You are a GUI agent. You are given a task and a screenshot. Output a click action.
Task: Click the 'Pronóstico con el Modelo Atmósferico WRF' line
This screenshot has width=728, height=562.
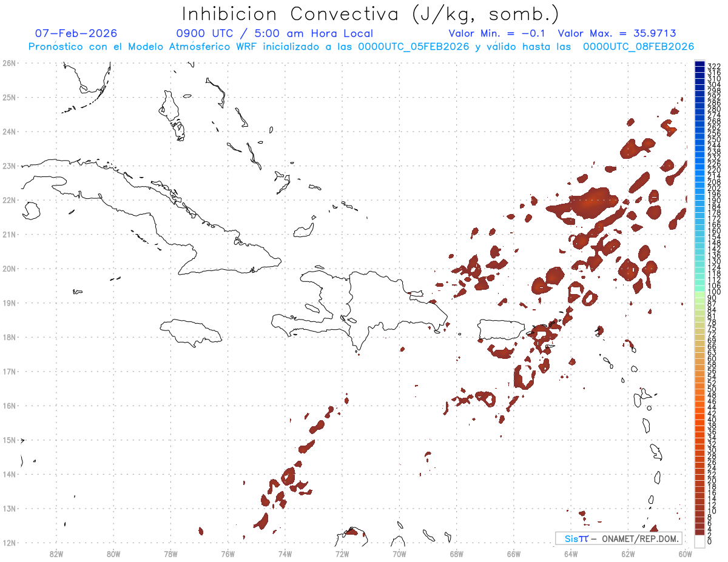(361, 47)
